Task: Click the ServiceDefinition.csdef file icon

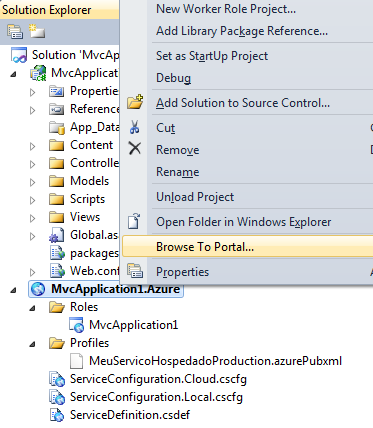Action: (56, 415)
